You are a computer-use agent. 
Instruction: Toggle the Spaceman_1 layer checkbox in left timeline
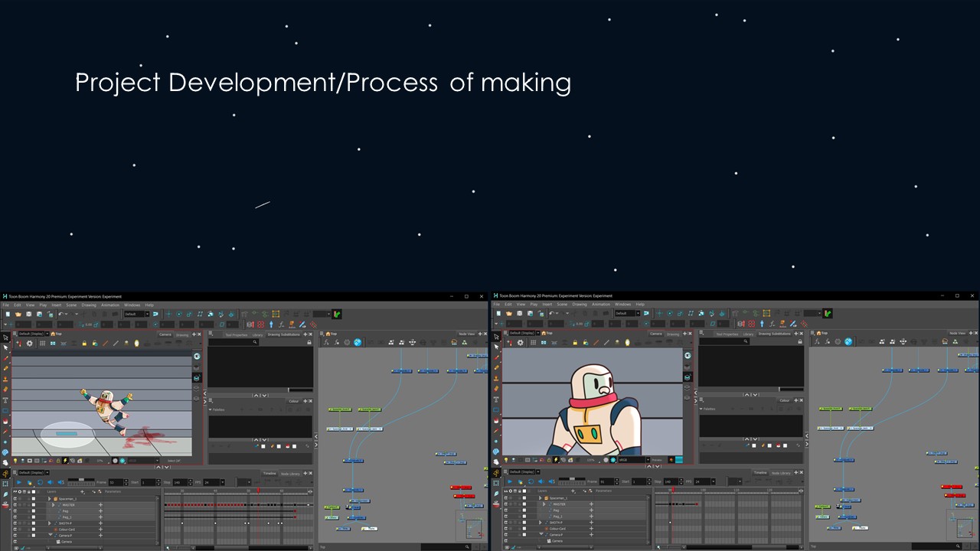34,498
